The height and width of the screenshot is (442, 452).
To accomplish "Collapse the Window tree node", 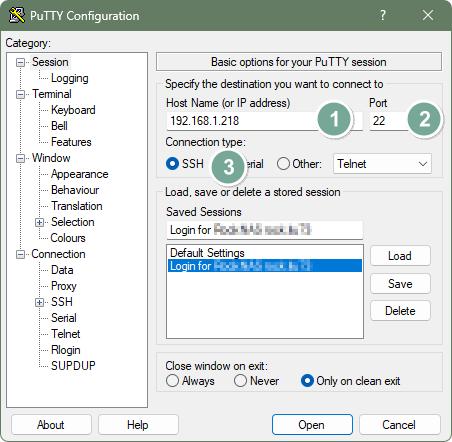I will coord(21,158).
